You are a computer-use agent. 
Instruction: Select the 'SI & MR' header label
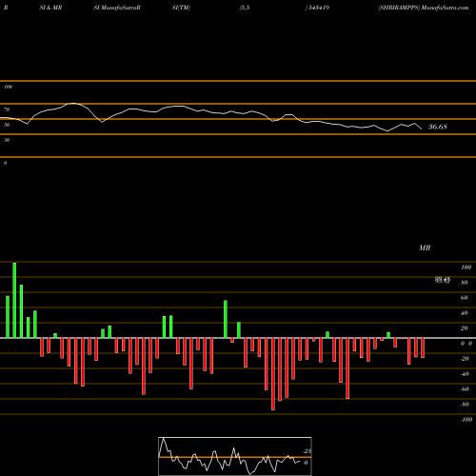[x=50, y=8]
